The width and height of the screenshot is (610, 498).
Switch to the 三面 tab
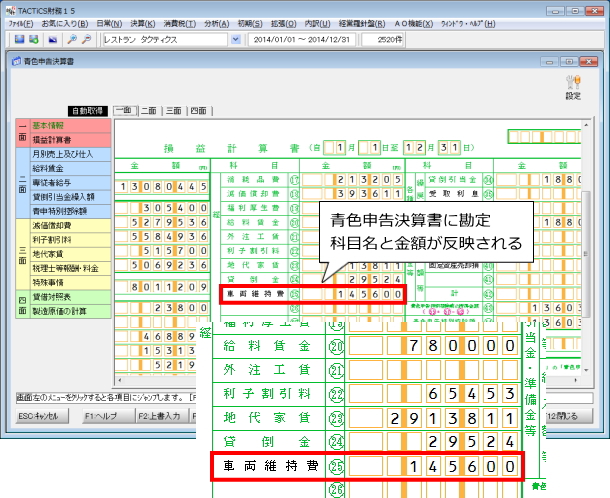coord(174,111)
